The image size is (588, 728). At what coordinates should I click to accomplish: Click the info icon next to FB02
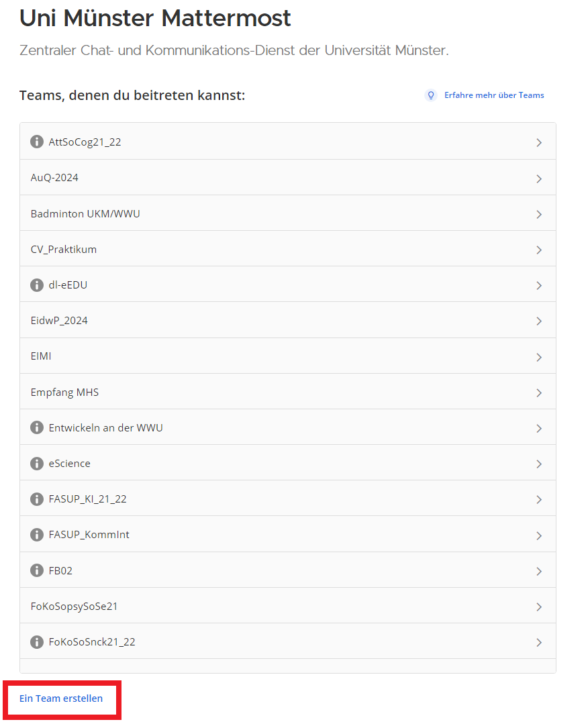[x=37, y=570]
